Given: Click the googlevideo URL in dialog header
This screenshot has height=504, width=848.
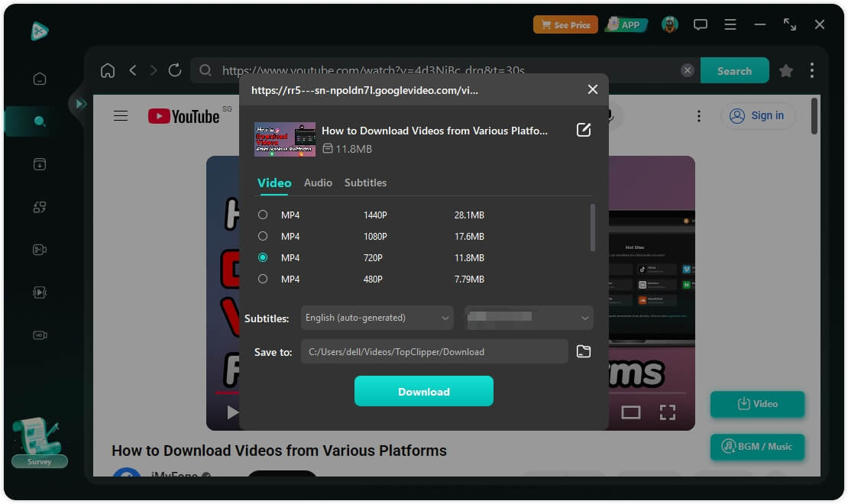Looking at the screenshot, I should tap(364, 90).
